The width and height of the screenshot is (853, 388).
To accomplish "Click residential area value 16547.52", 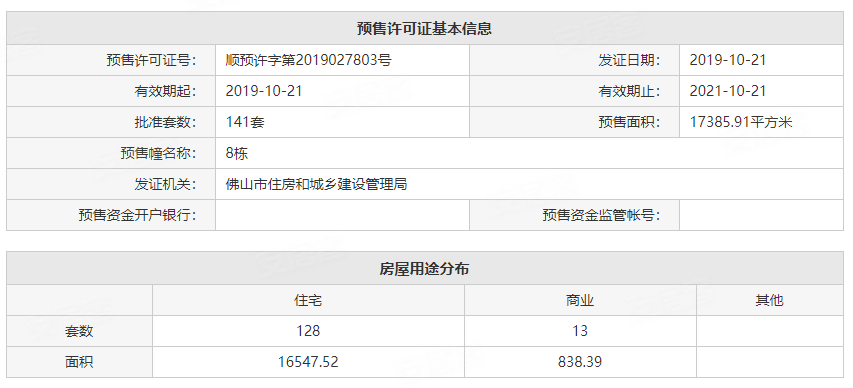I will pos(308,362).
